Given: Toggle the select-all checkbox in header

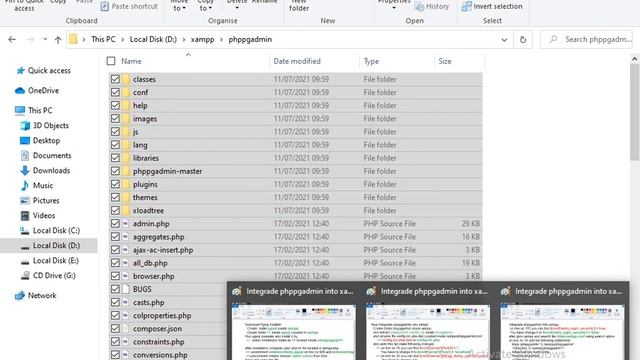Looking at the screenshot, I should (111, 61).
